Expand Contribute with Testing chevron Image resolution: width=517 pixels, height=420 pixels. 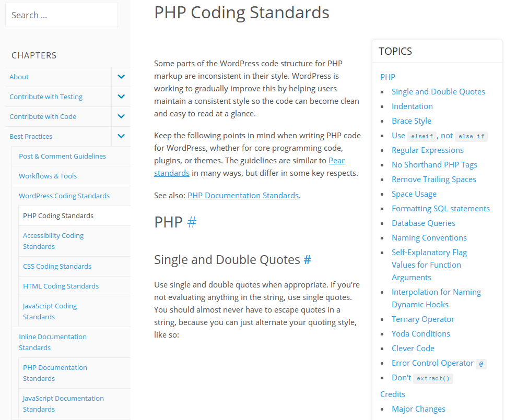pos(121,97)
